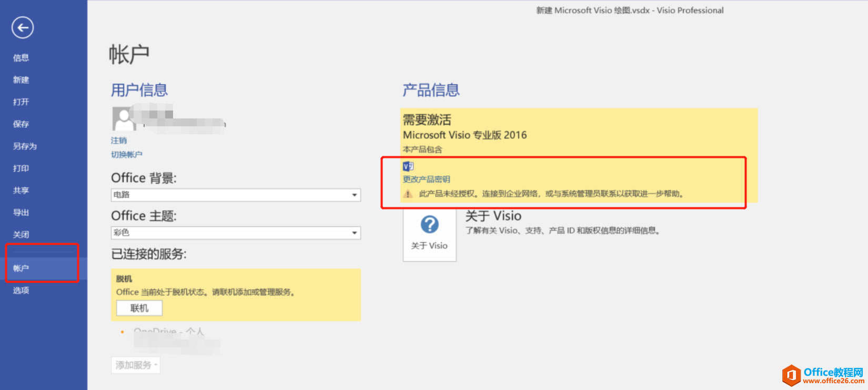
Task: Click the 已连接的服务 heading
Action: pyautogui.click(x=149, y=254)
